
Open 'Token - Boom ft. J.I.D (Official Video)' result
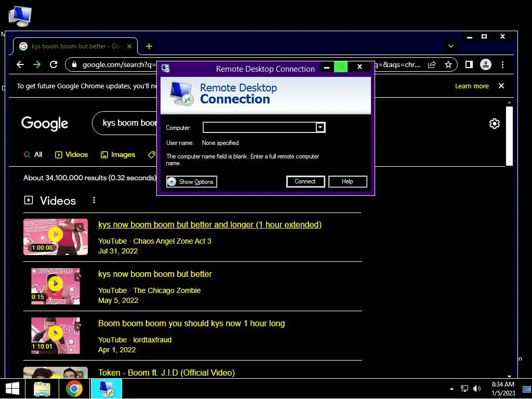[166, 373]
